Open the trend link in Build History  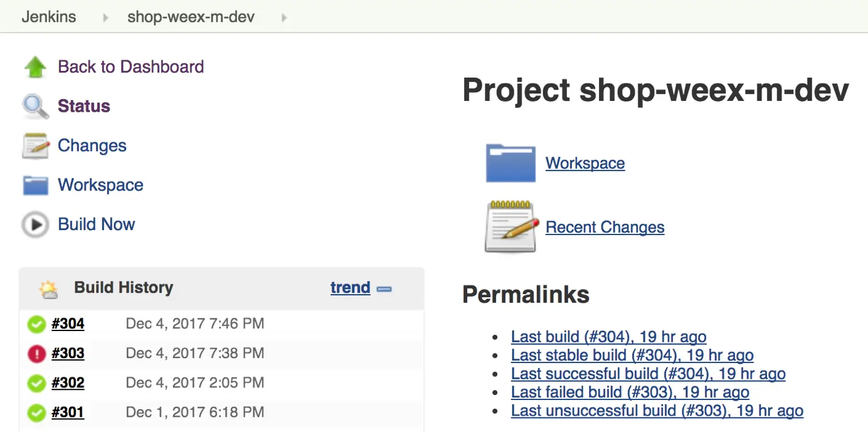click(350, 288)
